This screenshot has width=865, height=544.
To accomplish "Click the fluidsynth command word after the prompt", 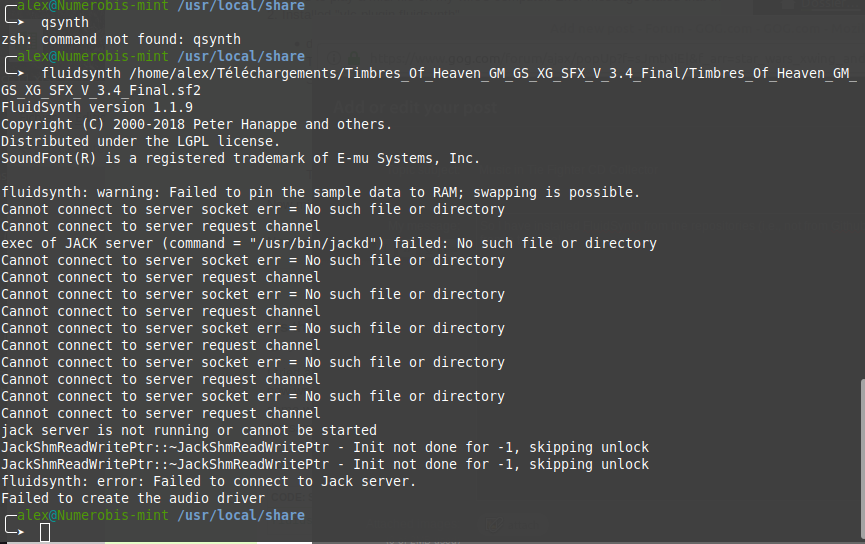I will pyautogui.click(x=81, y=73).
